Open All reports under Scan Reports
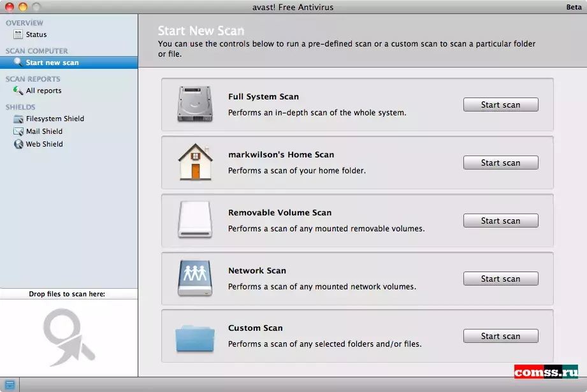This screenshot has height=392, width=587. (69, 91)
